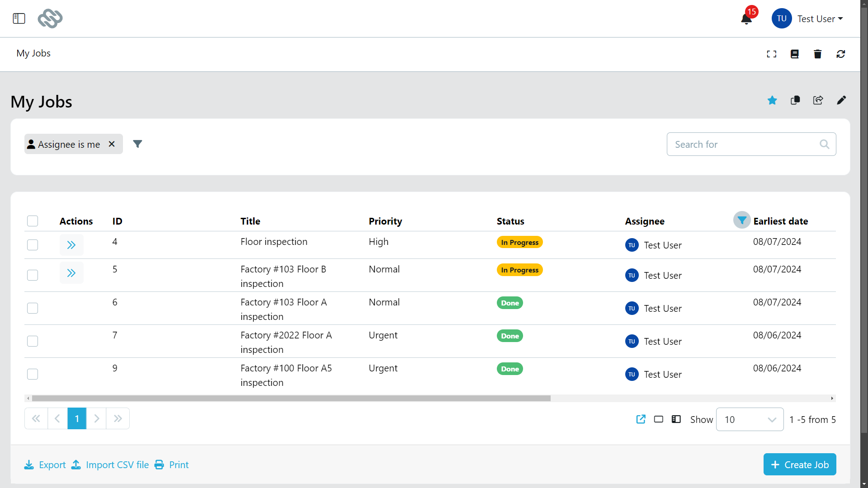Navigate to next page arrow
Screen dimensions: 868x488
click(x=97, y=418)
